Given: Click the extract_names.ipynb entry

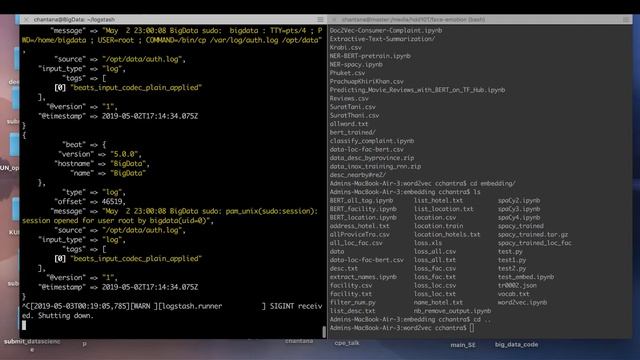Looking at the screenshot, I should (x=363, y=277).
